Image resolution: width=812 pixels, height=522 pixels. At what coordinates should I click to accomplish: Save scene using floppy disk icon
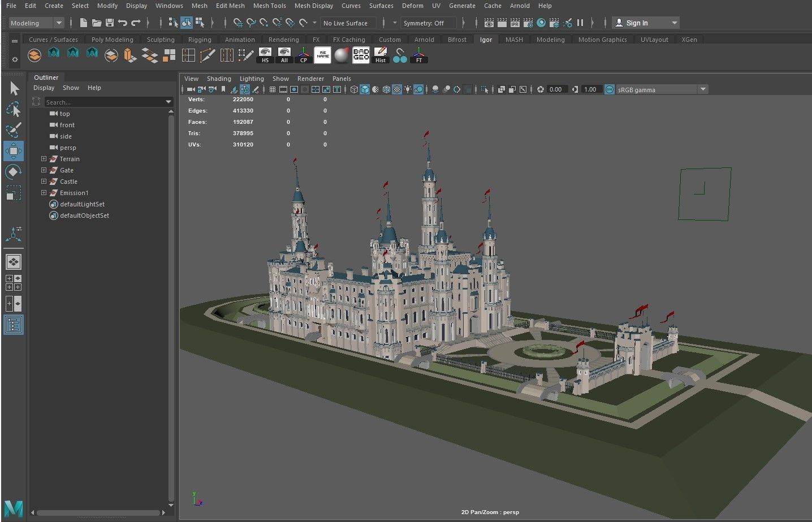[110, 23]
